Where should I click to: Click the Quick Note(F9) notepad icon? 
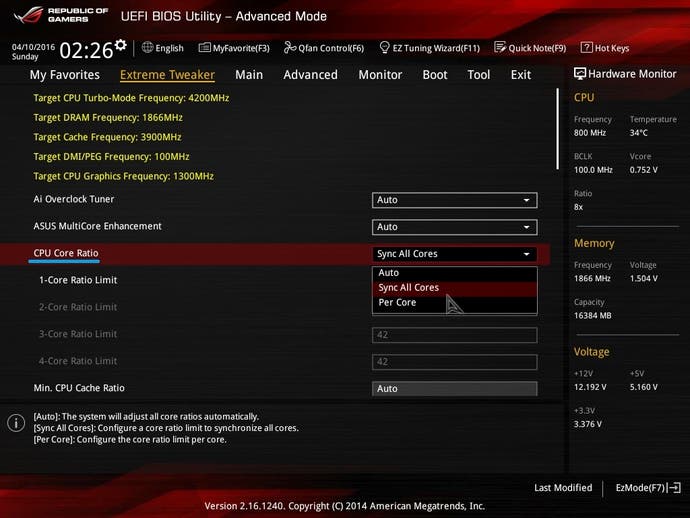click(x=500, y=48)
